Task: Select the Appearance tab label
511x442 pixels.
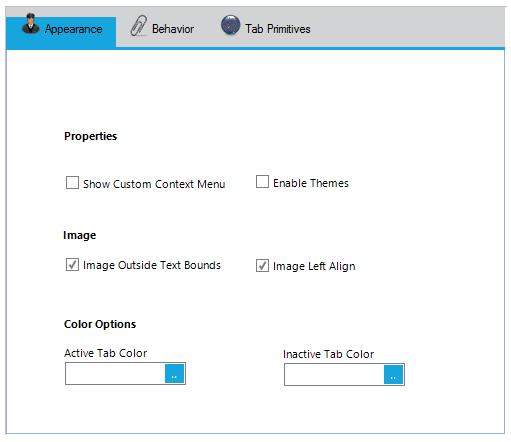Action: (74, 29)
